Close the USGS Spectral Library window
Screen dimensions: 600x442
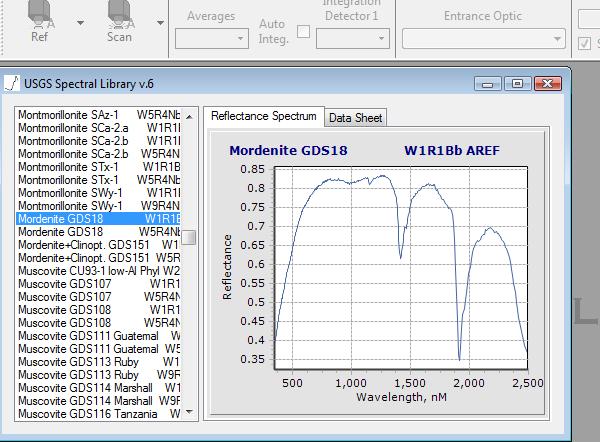coord(548,83)
